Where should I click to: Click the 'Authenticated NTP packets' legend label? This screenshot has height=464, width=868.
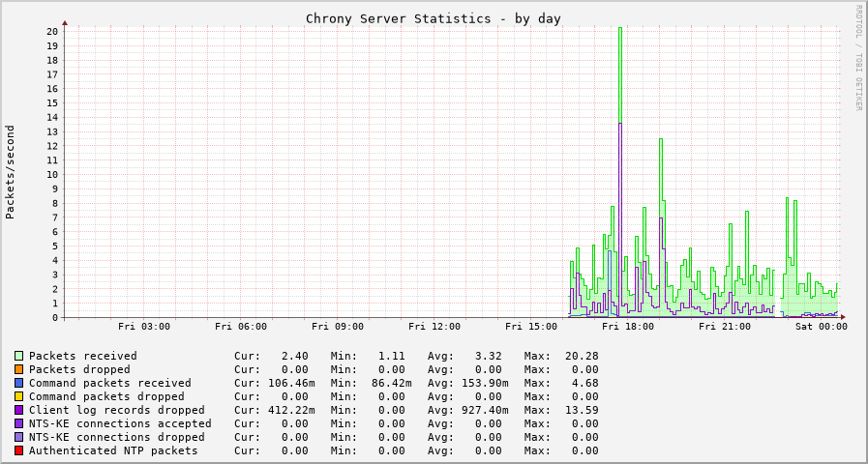[113, 450]
